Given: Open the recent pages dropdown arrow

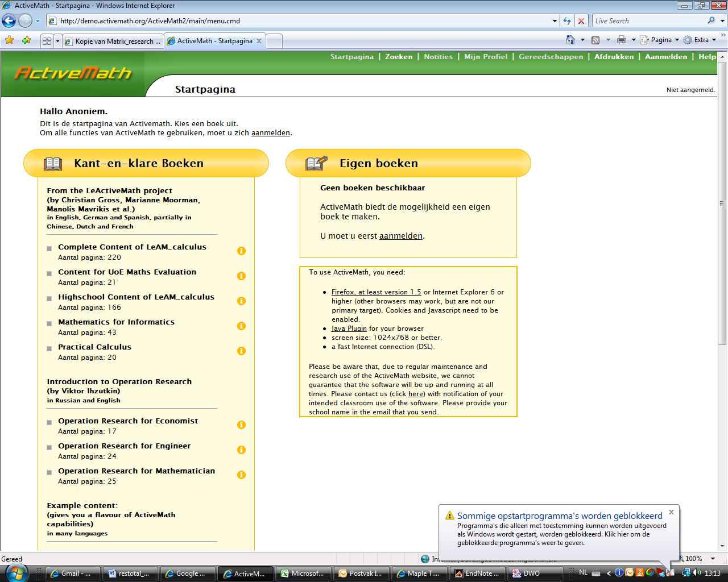Looking at the screenshot, I should (x=38, y=21).
